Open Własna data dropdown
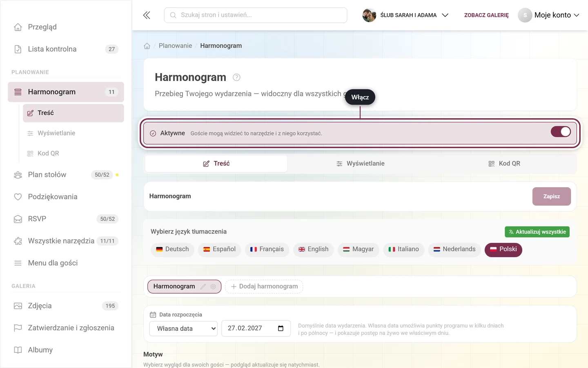Screen dimensions: 588x368 183,328
